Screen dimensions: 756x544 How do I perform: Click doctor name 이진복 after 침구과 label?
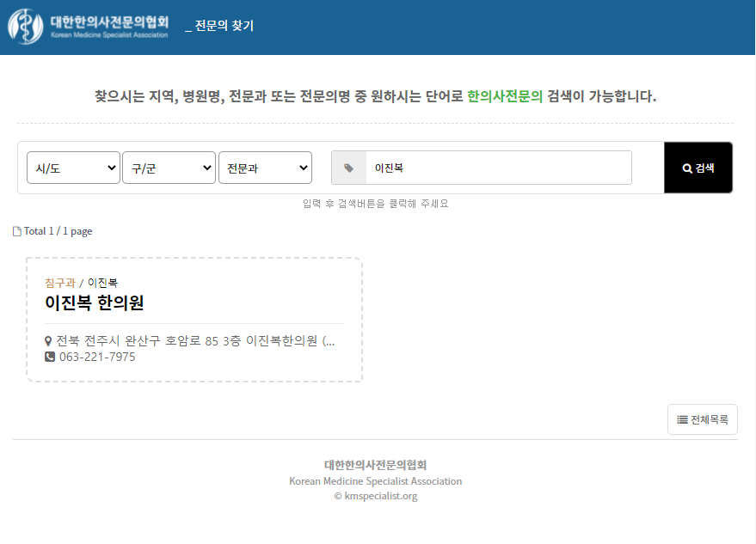[x=102, y=283]
